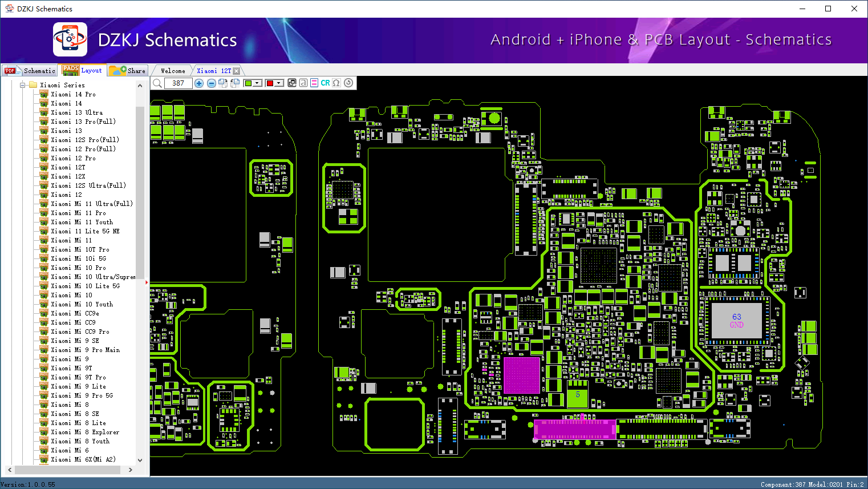Select Xiaomi Mi 6X(Mi A2) entry
Viewport: 868px width, 489px height.
point(83,459)
